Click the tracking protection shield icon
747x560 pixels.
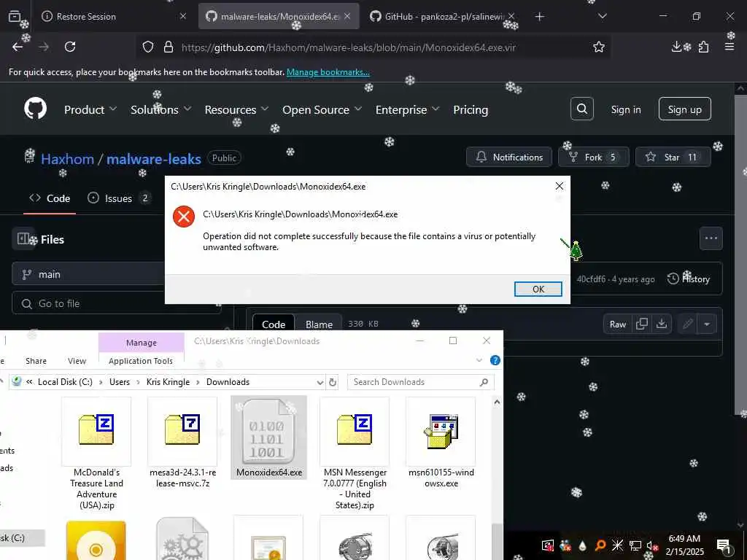[148, 47]
